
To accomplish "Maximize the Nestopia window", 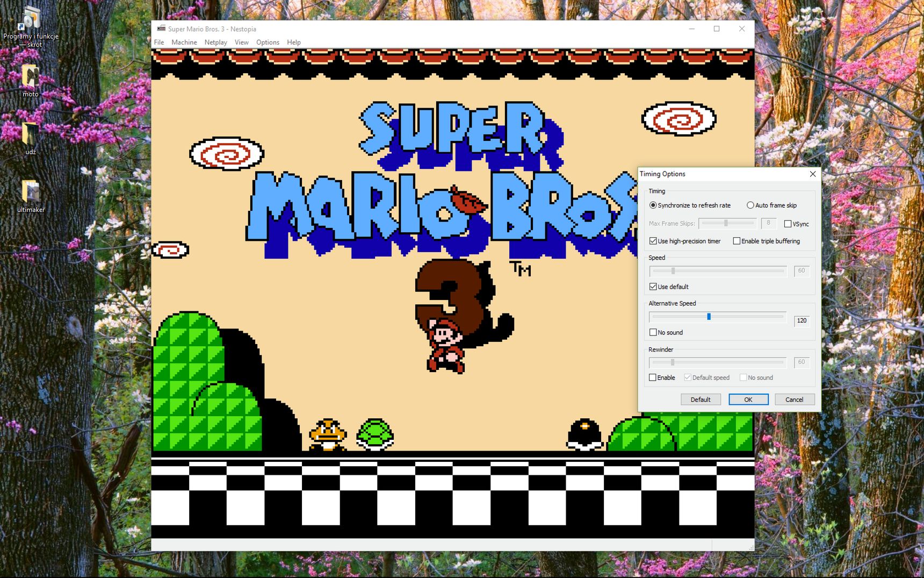I will pos(717,28).
